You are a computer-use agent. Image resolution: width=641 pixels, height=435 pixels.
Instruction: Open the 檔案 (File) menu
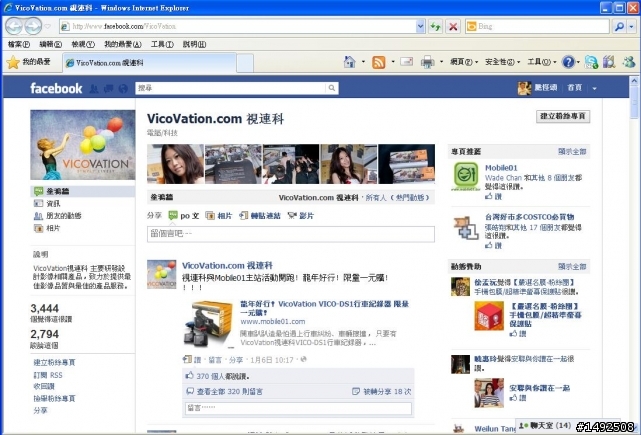(x=19, y=44)
